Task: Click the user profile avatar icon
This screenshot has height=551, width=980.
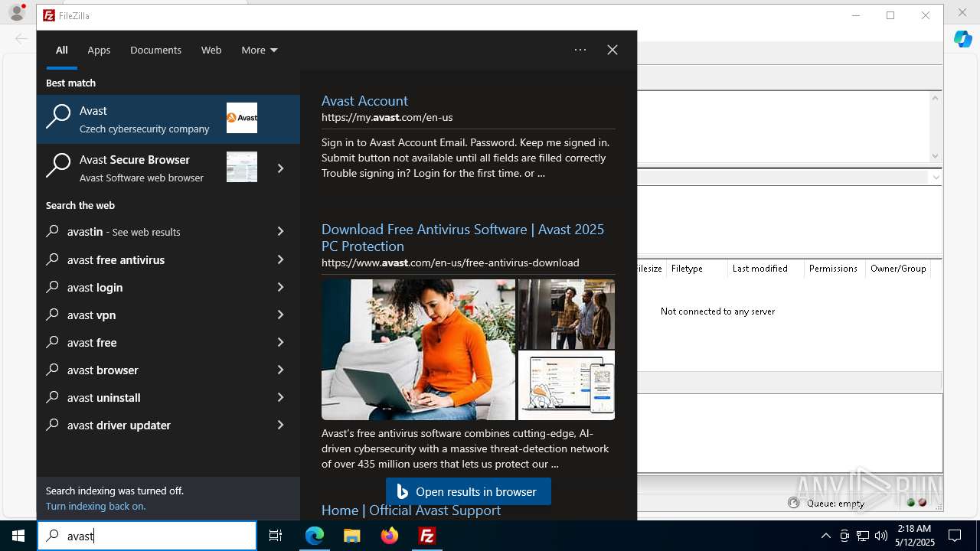Action: [16, 11]
